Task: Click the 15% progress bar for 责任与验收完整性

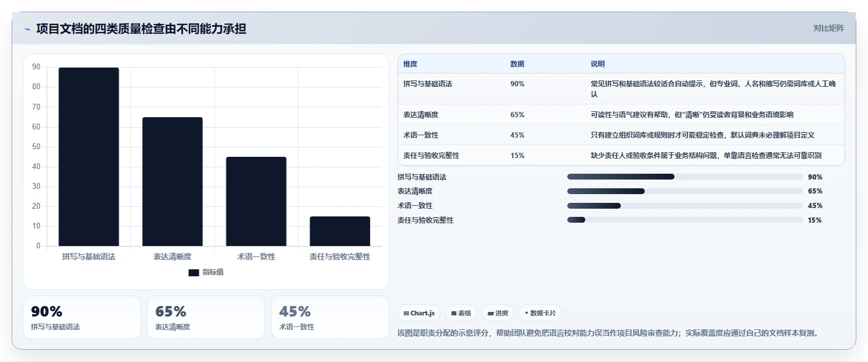Action: (685, 220)
